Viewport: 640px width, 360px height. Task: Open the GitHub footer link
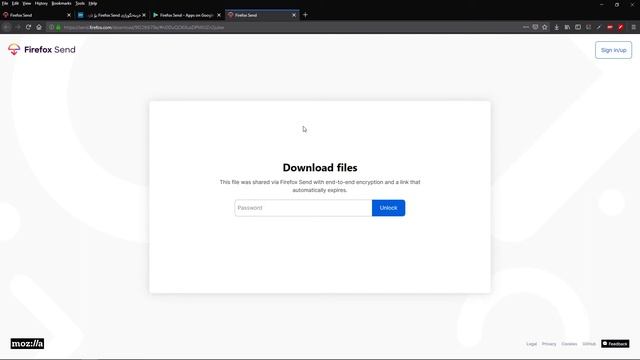click(x=589, y=344)
